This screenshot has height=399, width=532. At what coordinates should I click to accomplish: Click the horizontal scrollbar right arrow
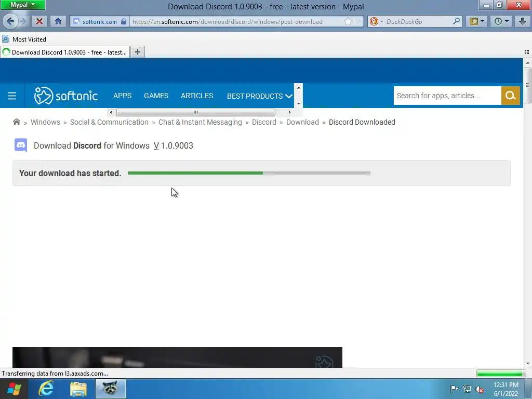(289, 112)
